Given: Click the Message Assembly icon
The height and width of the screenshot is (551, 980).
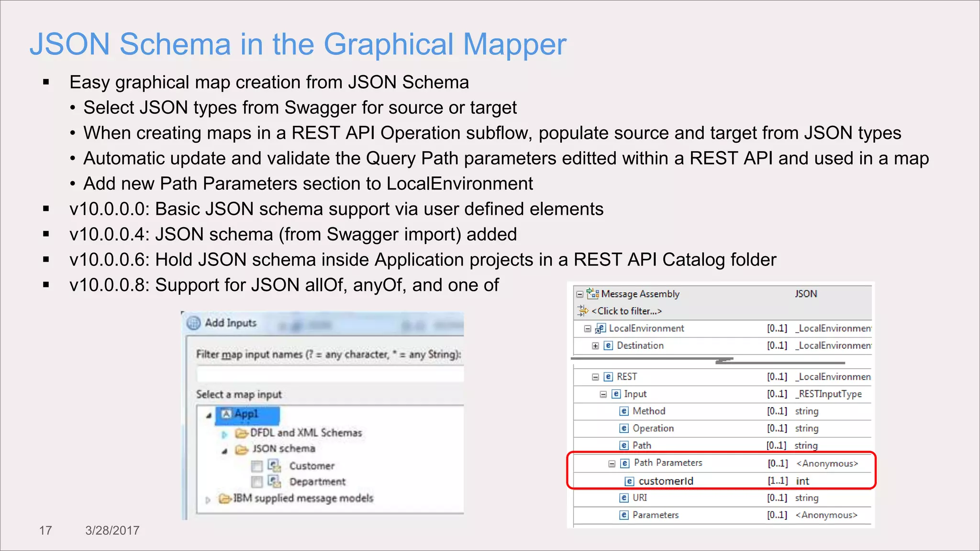Looking at the screenshot, I should pyautogui.click(x=593, y=294).
